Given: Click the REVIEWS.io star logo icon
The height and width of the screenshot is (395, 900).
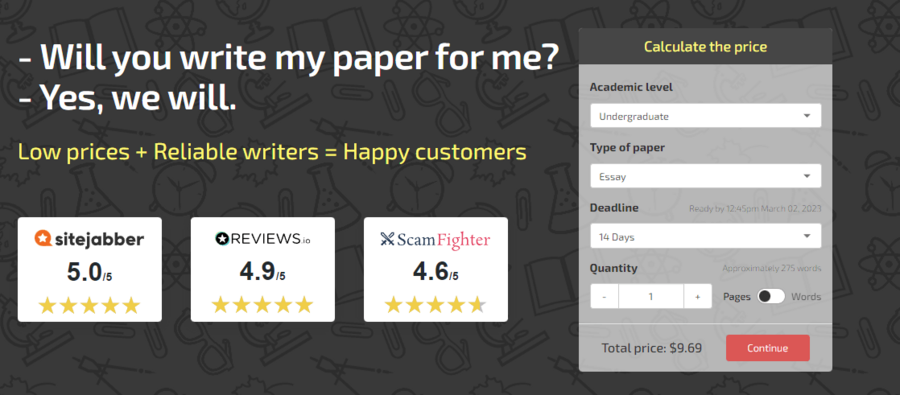Looking at the screenshot, I should point(222,239).
